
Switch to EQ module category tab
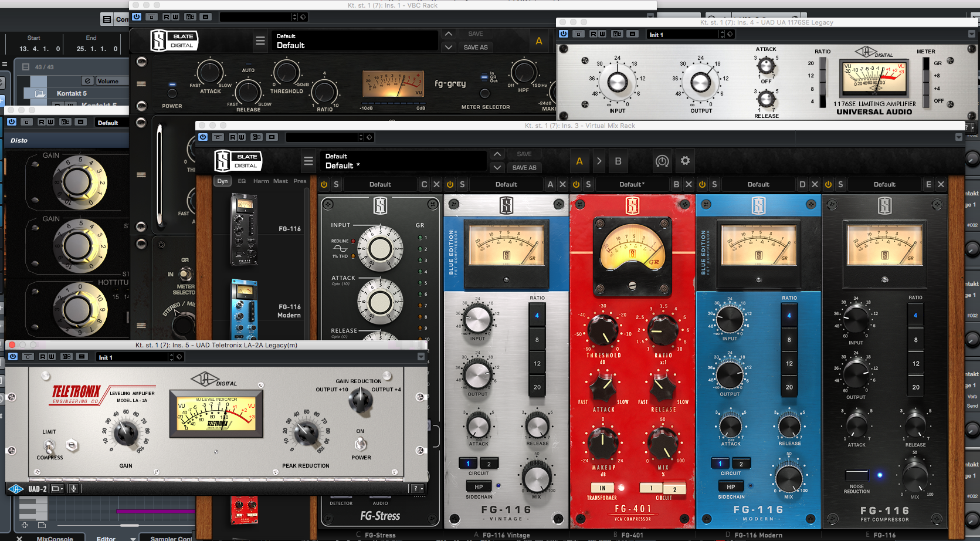242,181
